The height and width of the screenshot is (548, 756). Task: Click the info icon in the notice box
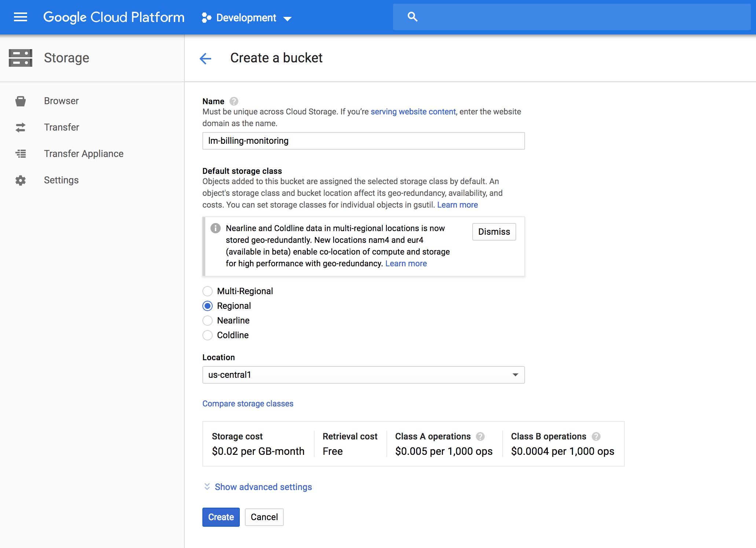pos(216,228)
